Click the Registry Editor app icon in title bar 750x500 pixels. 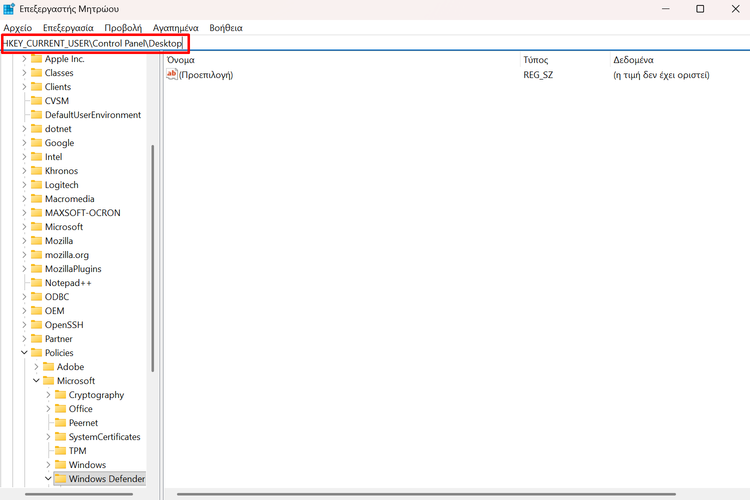[x=9, y=9]
